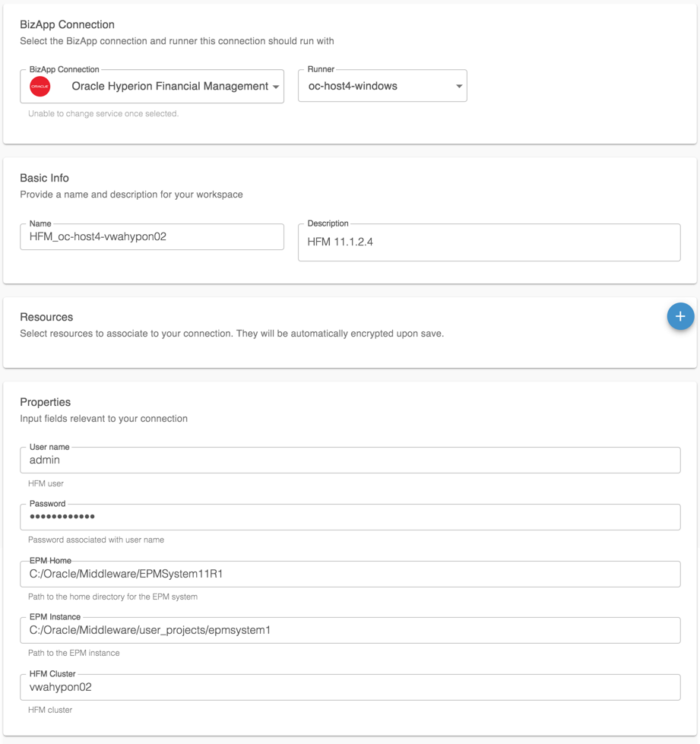The image size is (700, 744).
Task: Open the BizApp Connection dropdown arrow
Action: pyautogui.click(x=276, y=87)
